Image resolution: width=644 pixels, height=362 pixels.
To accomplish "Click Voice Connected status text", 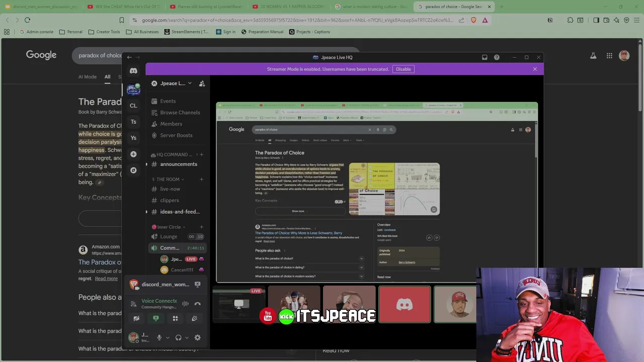I will pyautogui.click(x=159, y=301).
